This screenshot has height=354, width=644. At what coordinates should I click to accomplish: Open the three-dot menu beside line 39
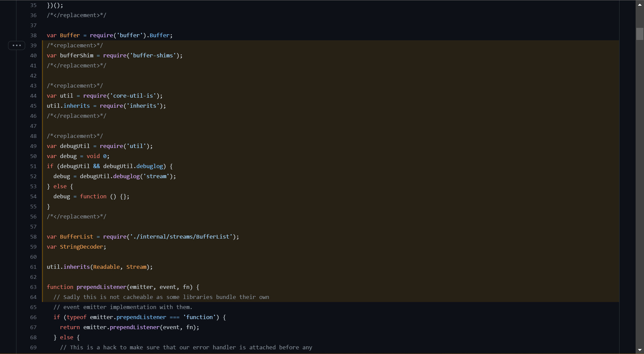[x=16, y=45]
